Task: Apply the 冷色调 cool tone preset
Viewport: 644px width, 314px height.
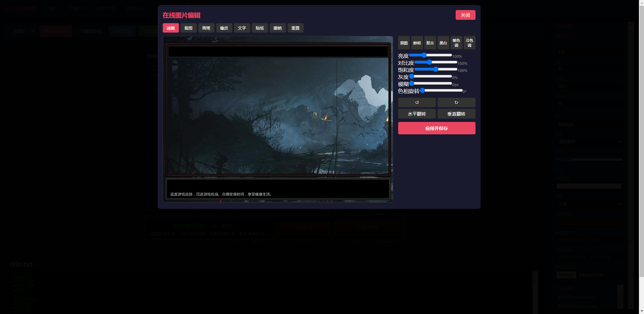Action: pyautogui.click(x=469, y=43)
